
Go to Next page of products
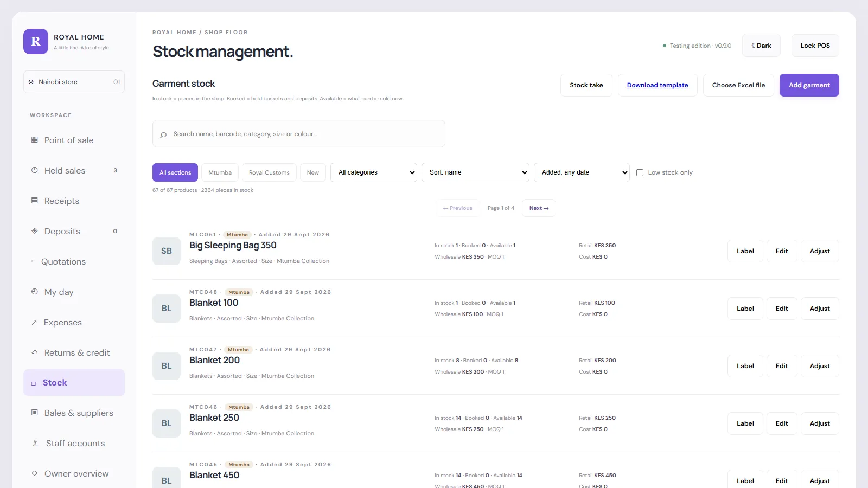pyautogui.click(x=539, y=208)
